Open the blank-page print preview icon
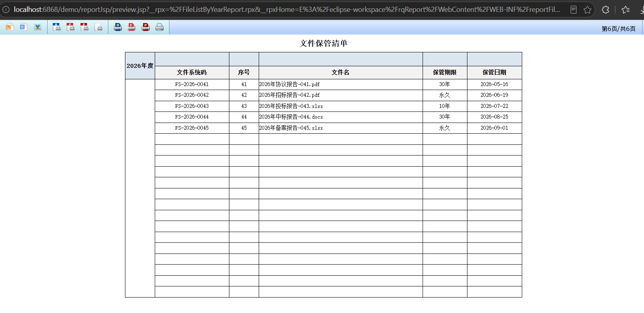Screen dimensions: 644x313 pos(98,27)
